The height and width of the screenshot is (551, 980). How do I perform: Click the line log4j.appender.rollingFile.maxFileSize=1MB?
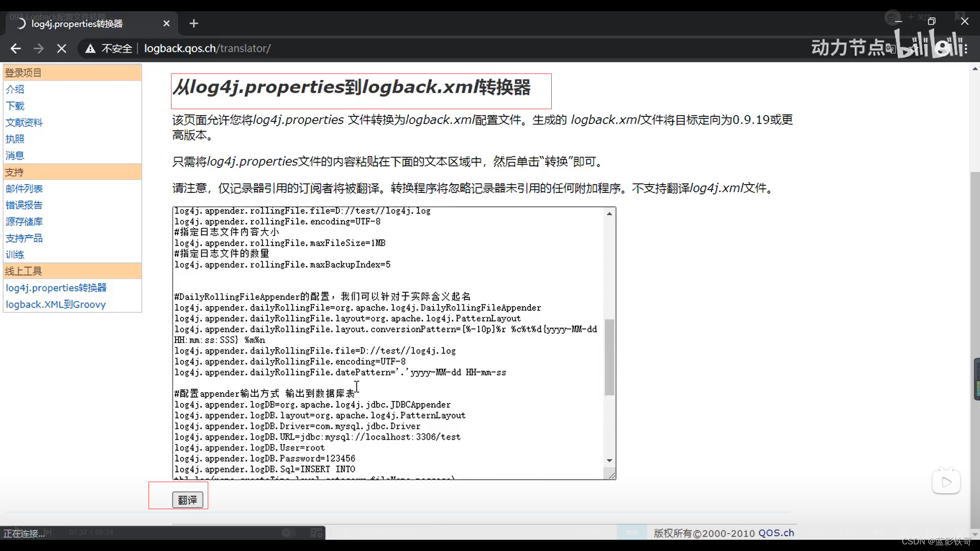pyautogui.click(x=280, y=243)
